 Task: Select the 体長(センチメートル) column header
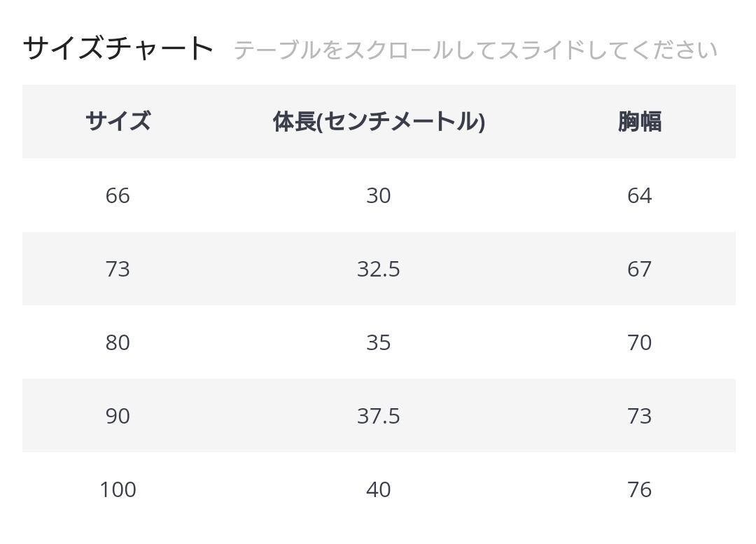click(379, 122)
